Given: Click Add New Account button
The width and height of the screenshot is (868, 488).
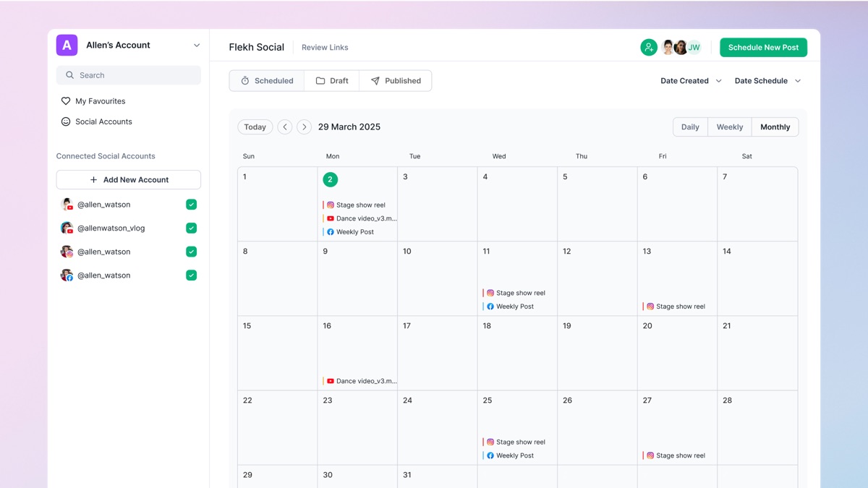Looking at the screenshot, I should [129, 180].
